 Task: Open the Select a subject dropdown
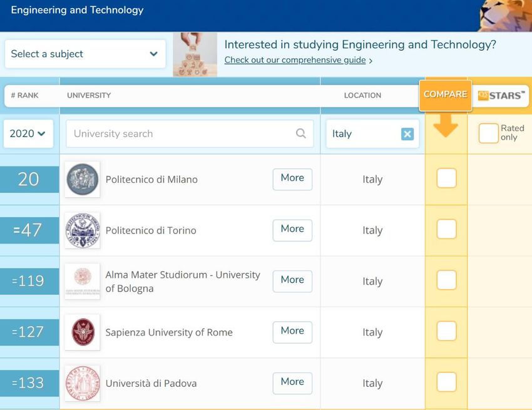(x=85, y=54)
